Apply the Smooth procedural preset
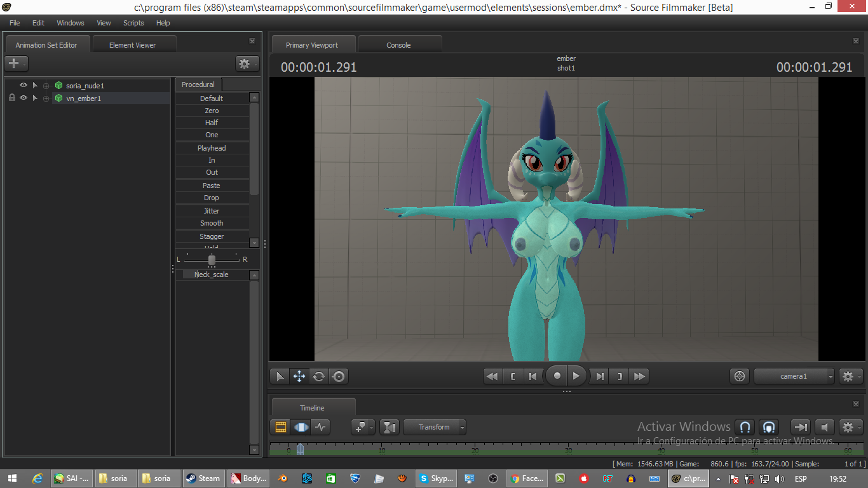The width and height of the screenshot is (868, 488). coord(212,223)
